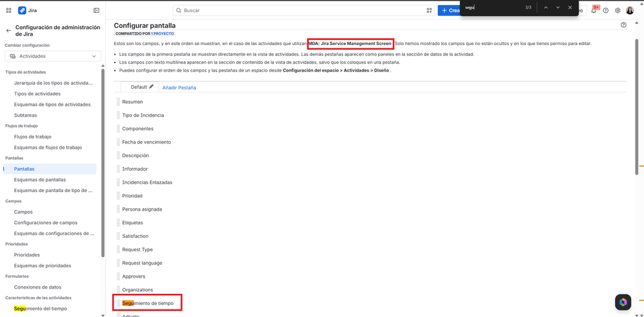Select the Organizations field row

click(137, 290)
